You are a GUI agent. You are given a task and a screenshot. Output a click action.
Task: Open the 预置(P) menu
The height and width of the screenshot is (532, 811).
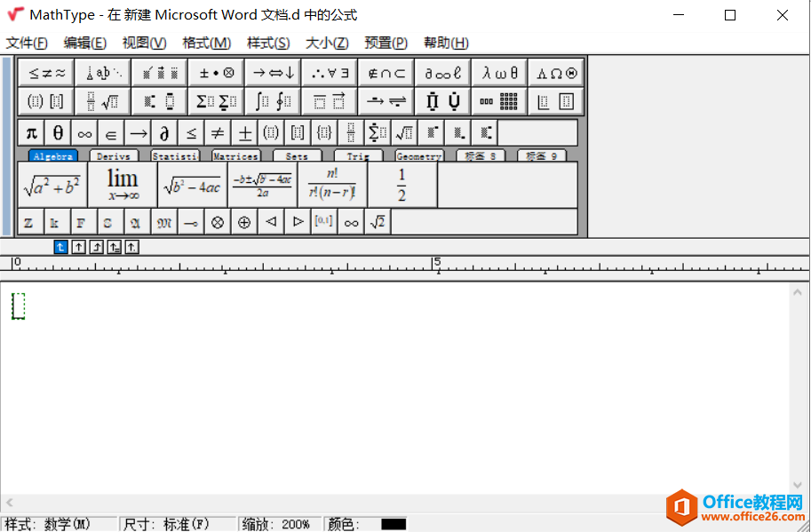coord(386,43)
